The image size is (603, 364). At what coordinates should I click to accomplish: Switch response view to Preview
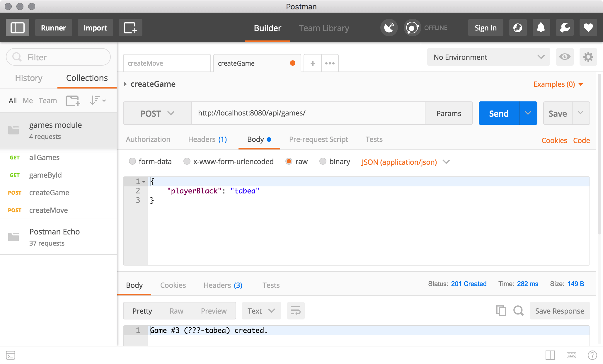pos(214,311)
